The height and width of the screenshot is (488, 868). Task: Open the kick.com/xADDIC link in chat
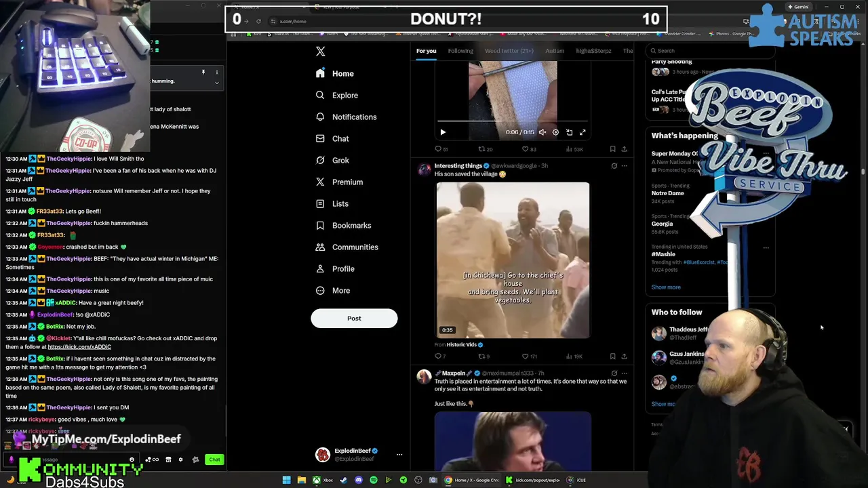click(79, 347)
